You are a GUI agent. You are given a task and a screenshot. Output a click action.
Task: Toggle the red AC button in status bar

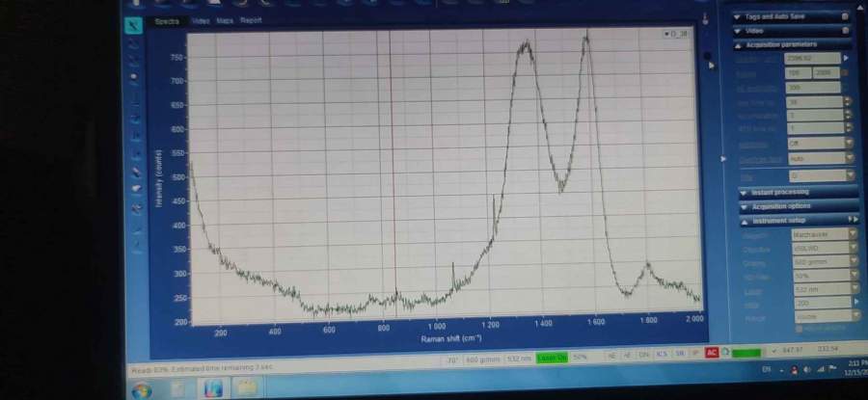(712, 353)
